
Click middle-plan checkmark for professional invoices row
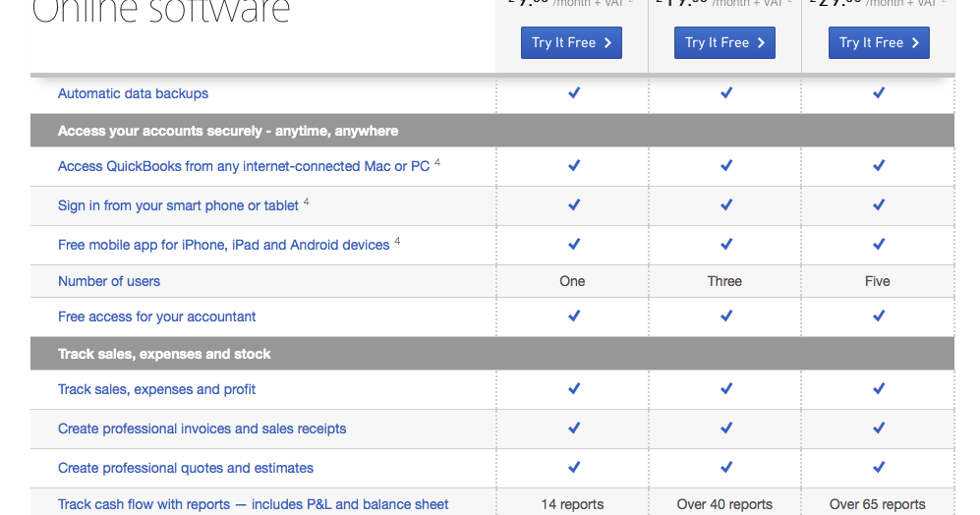[x=726, y=428]
